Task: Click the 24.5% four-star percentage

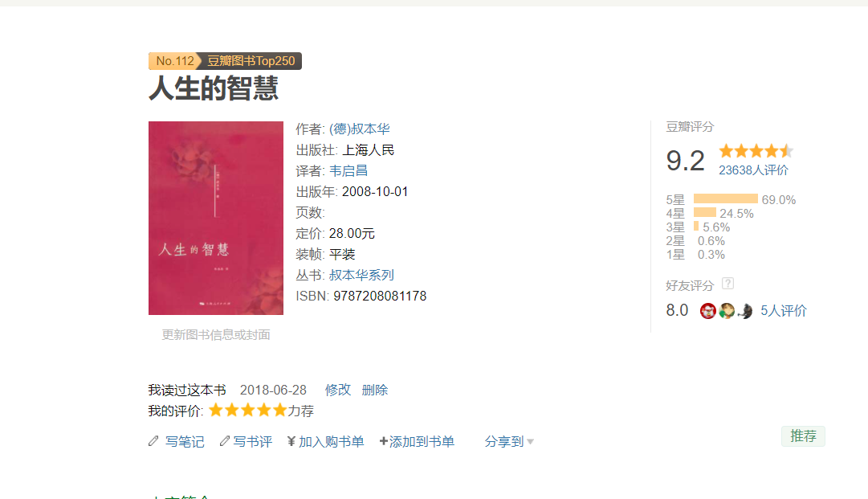Action: click(736, 214)
